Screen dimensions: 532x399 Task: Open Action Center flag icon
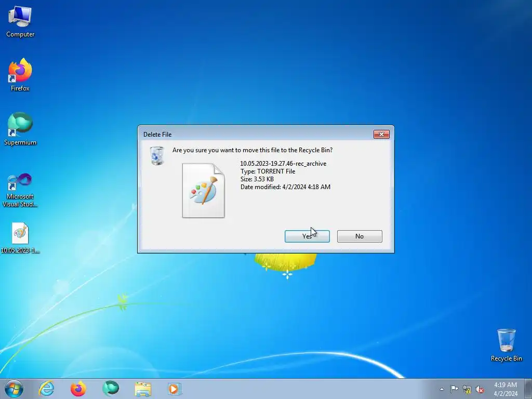(454, 389)
